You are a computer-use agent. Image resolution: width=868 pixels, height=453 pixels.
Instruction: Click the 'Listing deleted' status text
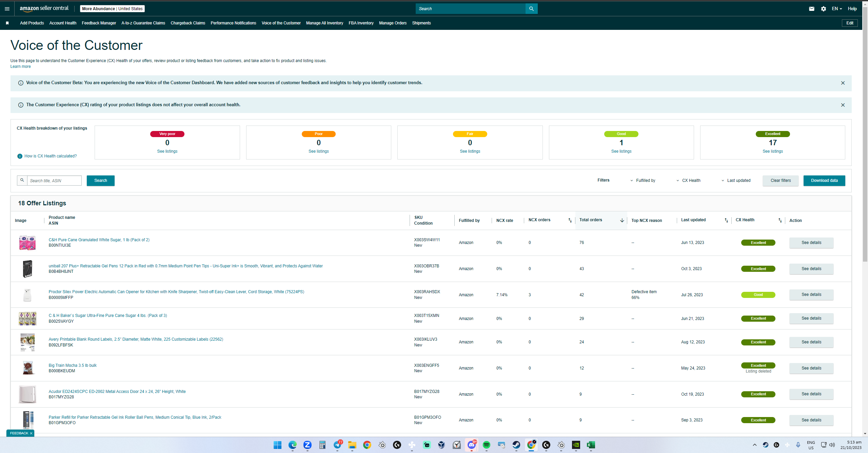pyautogui.click(x=758, y=371)
